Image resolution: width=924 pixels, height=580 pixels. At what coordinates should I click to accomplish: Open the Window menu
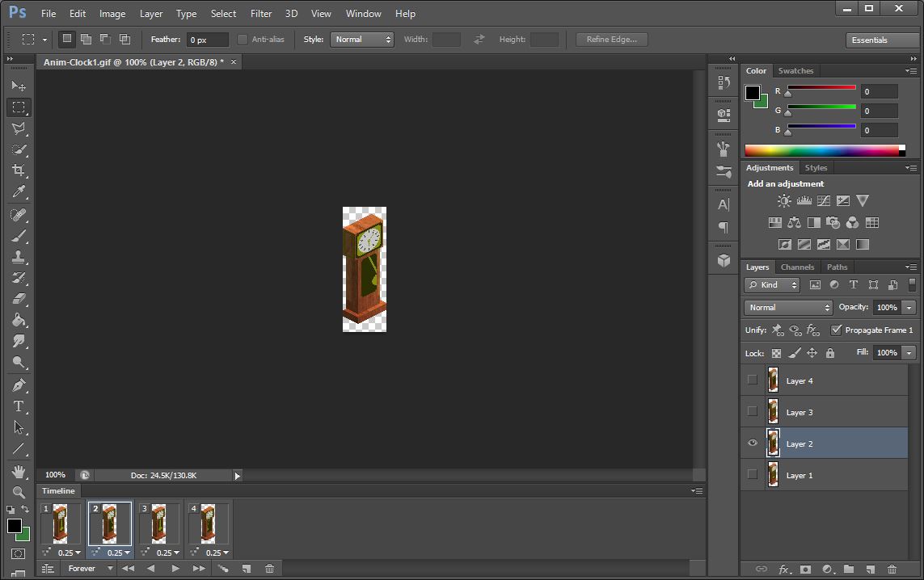[x=363, y=14]
